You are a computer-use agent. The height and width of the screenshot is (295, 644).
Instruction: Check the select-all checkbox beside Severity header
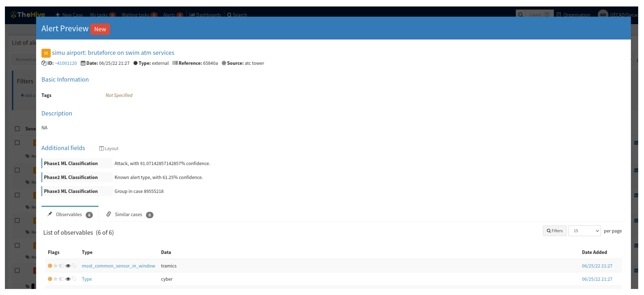point(17,129)
